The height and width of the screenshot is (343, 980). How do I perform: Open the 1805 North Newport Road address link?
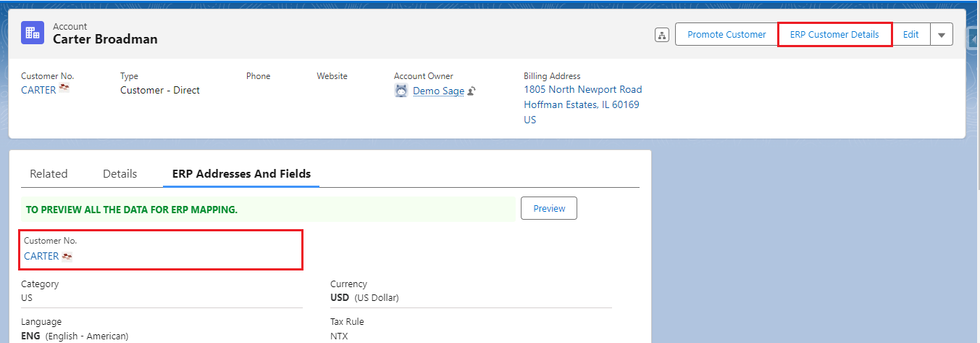[x=582, y=90]
